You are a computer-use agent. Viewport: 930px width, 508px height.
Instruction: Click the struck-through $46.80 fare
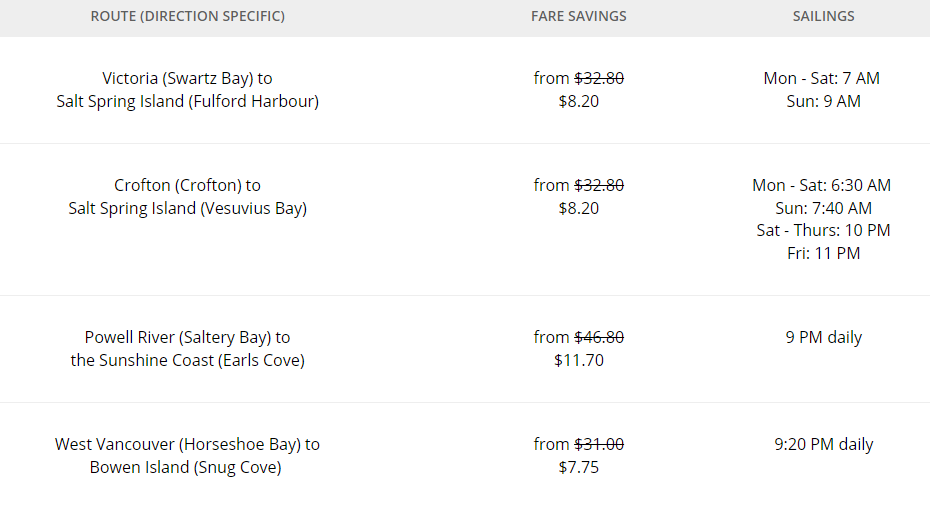click(x=599, y=337)
